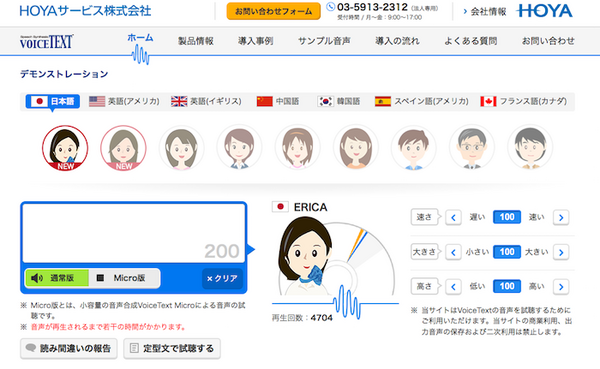Open 導入事例 menu item
Viewport: 600px width, 369px height.
click(256, 41)
